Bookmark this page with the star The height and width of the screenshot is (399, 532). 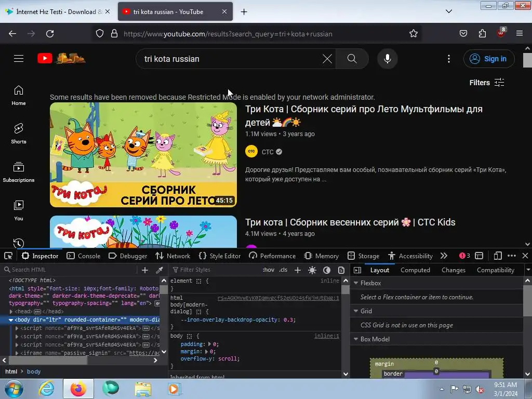tap(413, 34)
